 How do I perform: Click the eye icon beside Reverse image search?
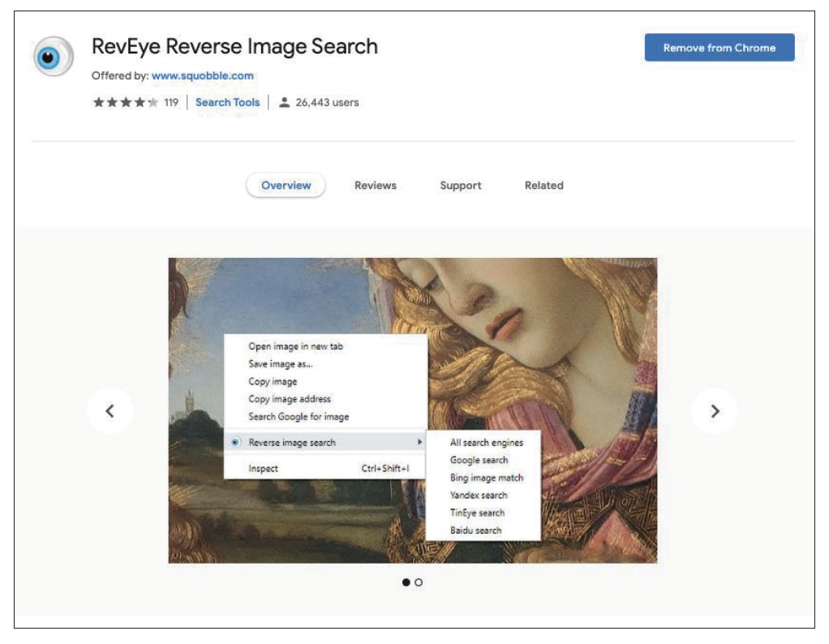(235, 443)
